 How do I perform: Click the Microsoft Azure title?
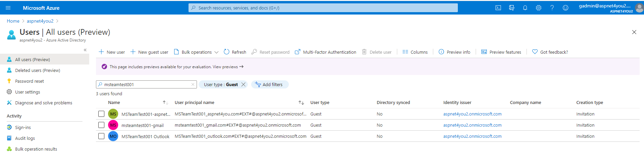coord(41,8)
